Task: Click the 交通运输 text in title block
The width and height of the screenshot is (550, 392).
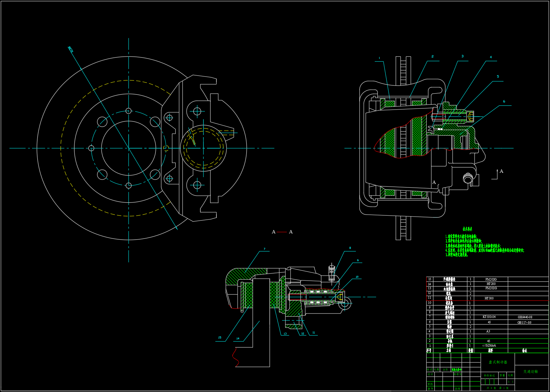Action: pyautogui.click(x=530, y=371)
